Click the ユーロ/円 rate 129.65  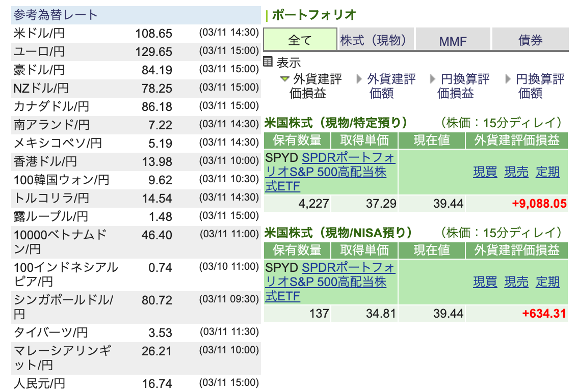point(154,52)
